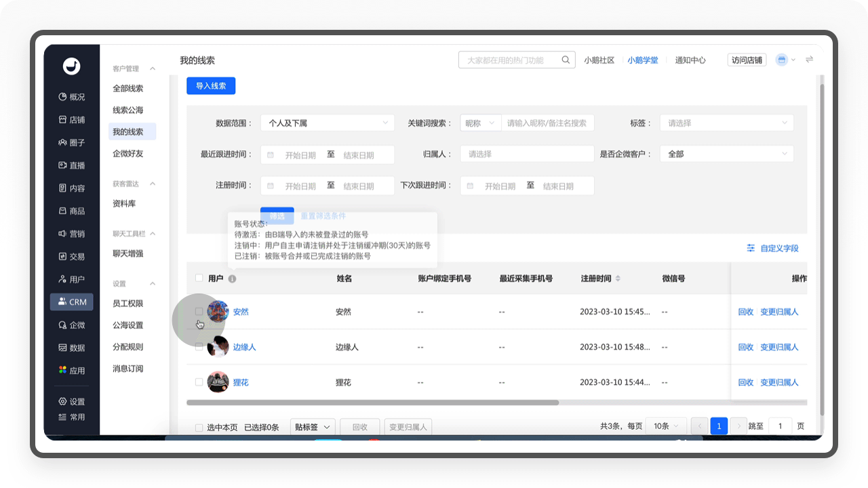The image size is (868, 488).
Task: Tick the 选中本页 checkbox
Action: point(199,427)
